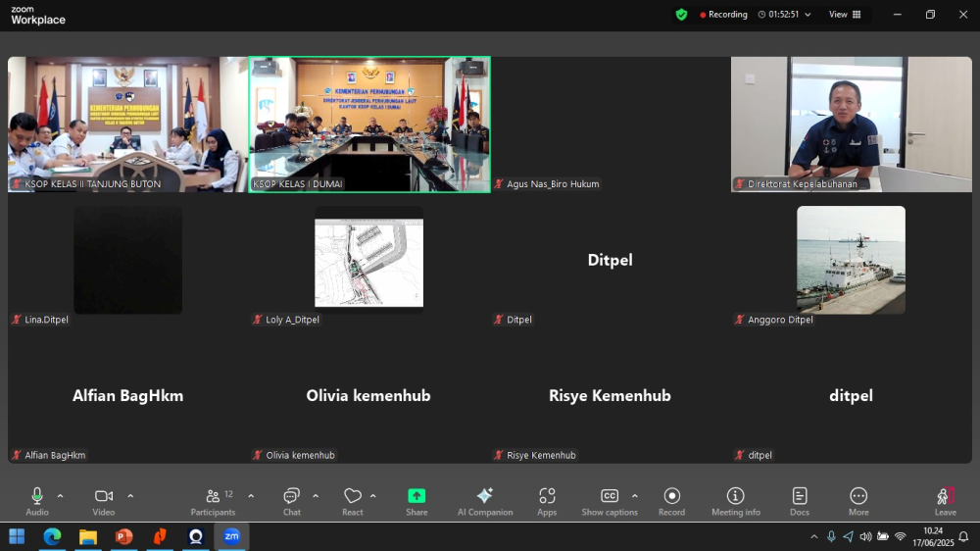980x551 pixels.
Task: Open Docs
Action: (800, 502)
